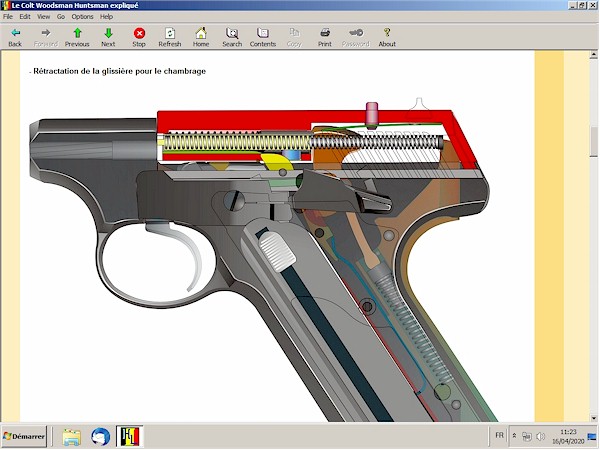Open the file explorer taskbar icon

point(72,437)
